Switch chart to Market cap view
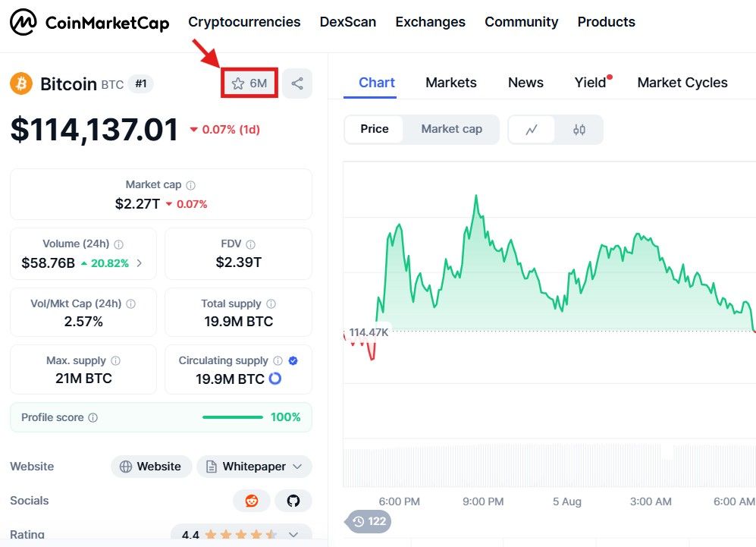This screenshot has height=547, width=756. 451,129
